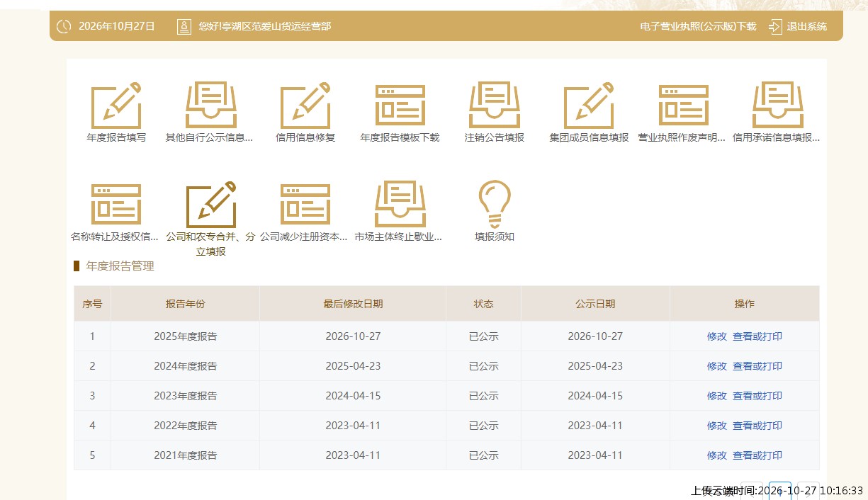The height and width of the screenshot is (500, 868).
Task: Click 修改 for 2021年度报告
Action: 717,455
